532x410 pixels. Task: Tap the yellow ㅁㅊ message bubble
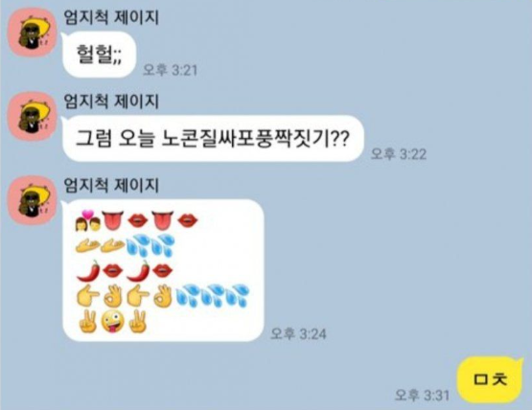point(491,379)
